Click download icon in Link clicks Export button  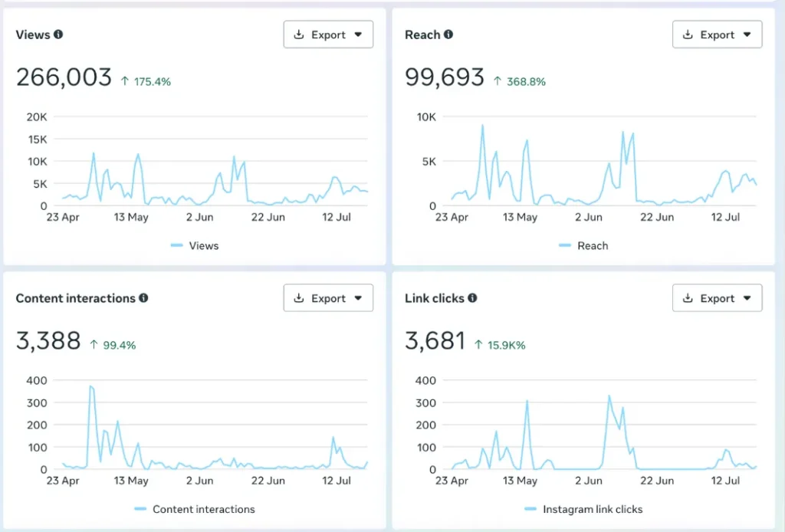688,299
